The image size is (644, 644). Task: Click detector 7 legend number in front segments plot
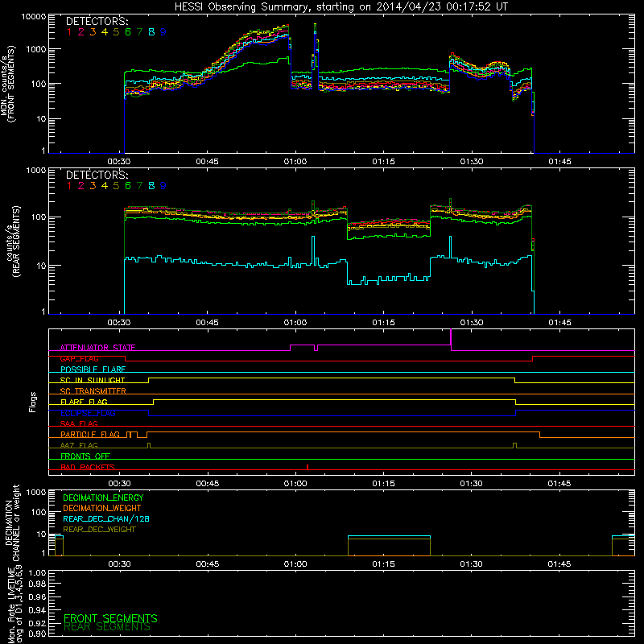pos(139,32)
